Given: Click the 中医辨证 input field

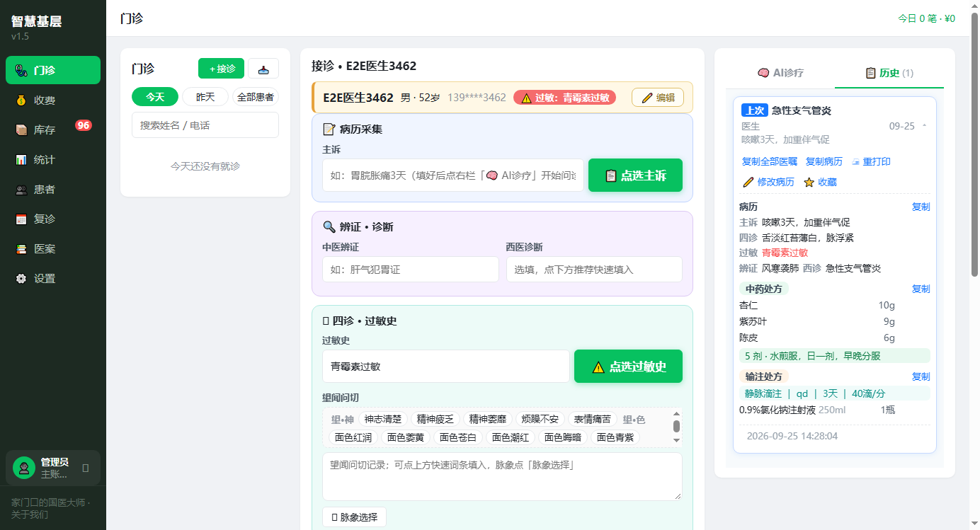Looking at the screenshot, I should [411, 270].
